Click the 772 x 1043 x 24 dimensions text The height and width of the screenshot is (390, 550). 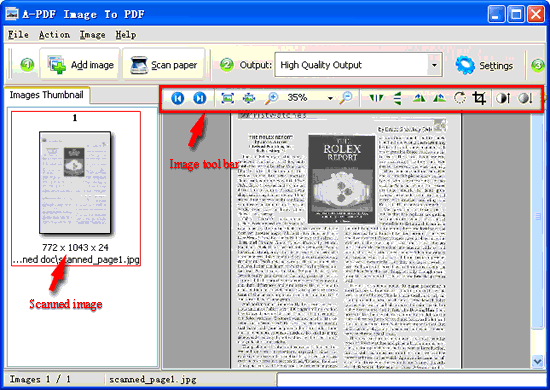click(75, 248)
